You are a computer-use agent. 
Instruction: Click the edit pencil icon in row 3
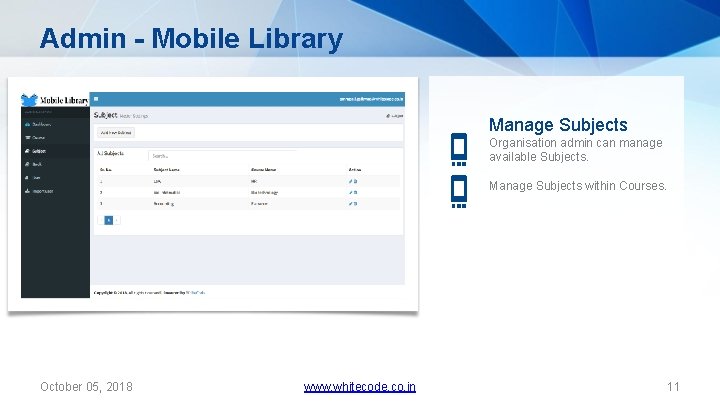coord(350,203)
